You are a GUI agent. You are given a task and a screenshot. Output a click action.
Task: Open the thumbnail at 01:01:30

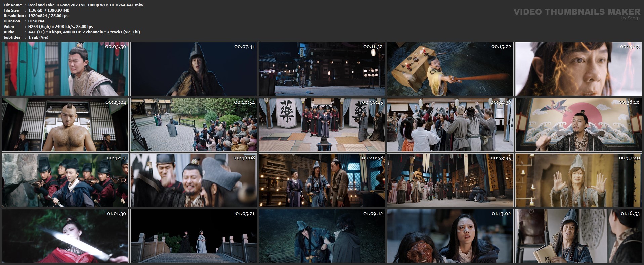pyautogui.click(x=65, y=236)
